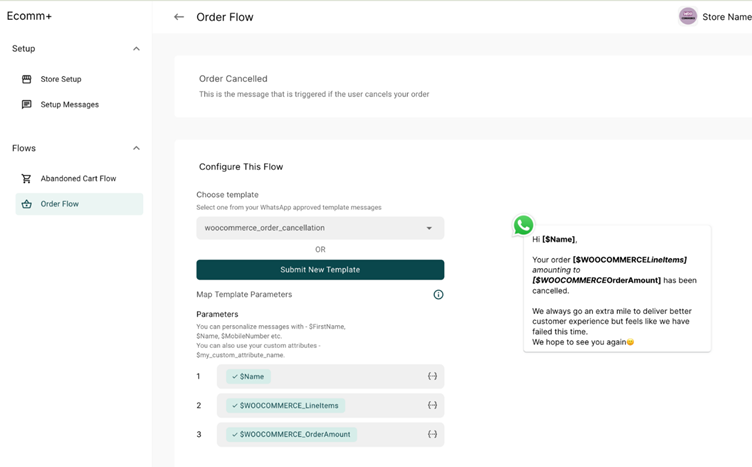Click into the parameter 3 input field

(330, 434)
